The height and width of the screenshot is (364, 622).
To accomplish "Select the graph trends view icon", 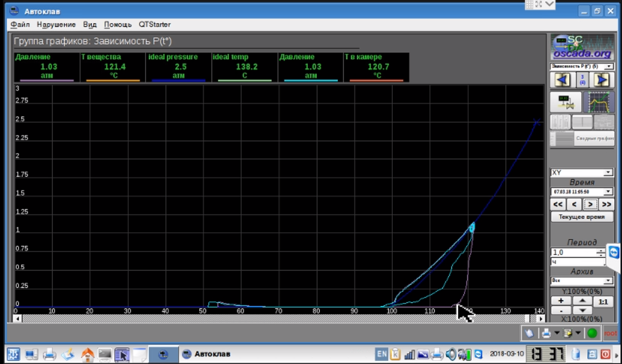I will coord(598,102).
